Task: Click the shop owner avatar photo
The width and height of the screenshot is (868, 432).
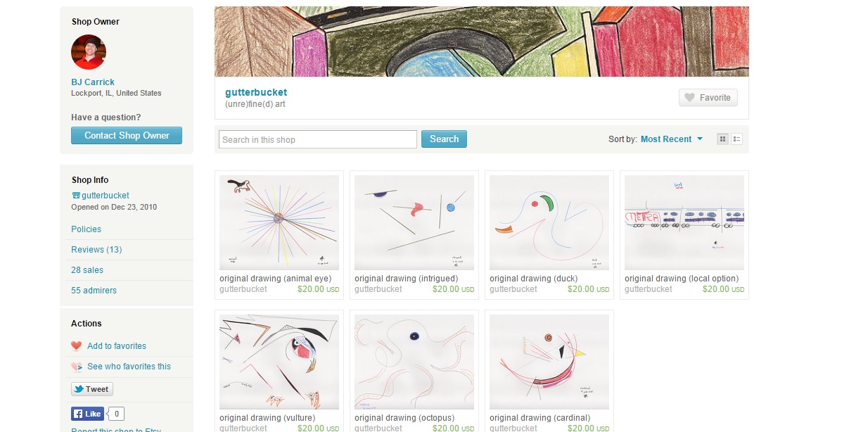Action: pos(89,52)
